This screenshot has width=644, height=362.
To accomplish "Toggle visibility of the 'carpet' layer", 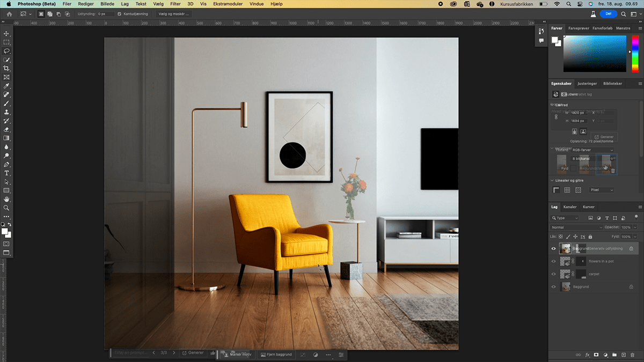I will (553, 274).
